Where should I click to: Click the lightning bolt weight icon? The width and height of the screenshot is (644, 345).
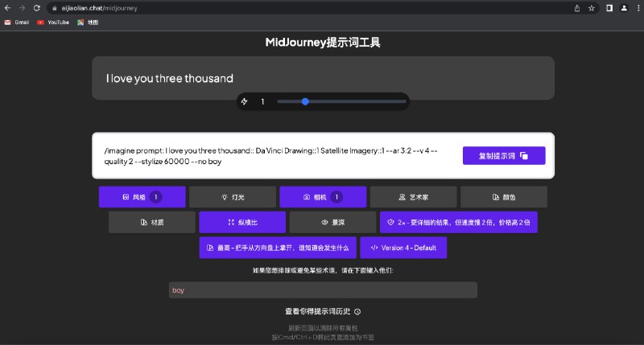pyautogui.click(x=245, y=101)
